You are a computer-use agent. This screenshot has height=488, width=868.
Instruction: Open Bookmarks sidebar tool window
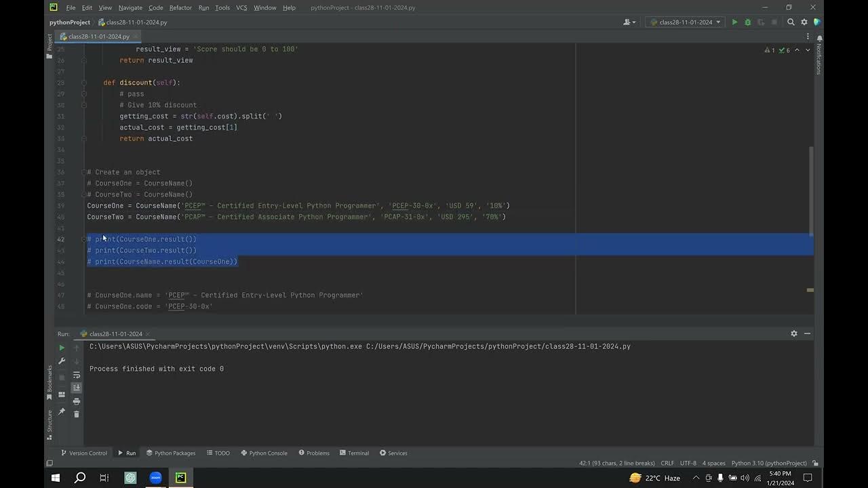pyautogui.click(x=49, y=382)
